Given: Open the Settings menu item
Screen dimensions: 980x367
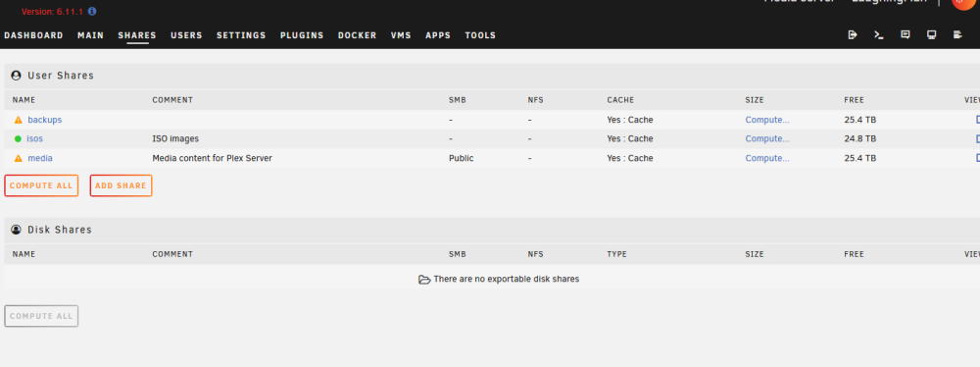Looking at the screenshot, I should pyautogui.click(x=241, y=35).
